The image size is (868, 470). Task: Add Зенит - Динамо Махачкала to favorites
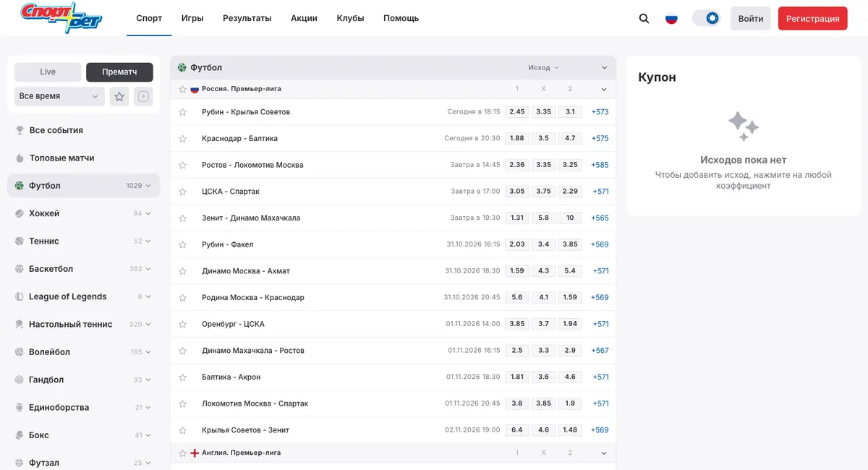182,218
